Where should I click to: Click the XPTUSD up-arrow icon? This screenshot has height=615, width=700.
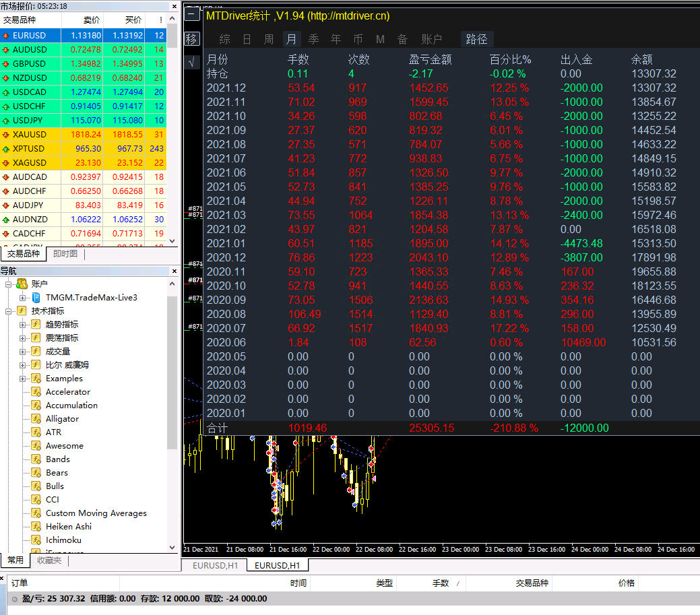tap(6, 149)
